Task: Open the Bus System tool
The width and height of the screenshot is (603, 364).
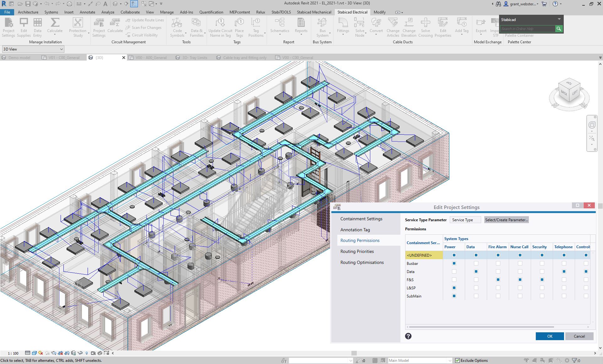Action: tap(322, 27)
